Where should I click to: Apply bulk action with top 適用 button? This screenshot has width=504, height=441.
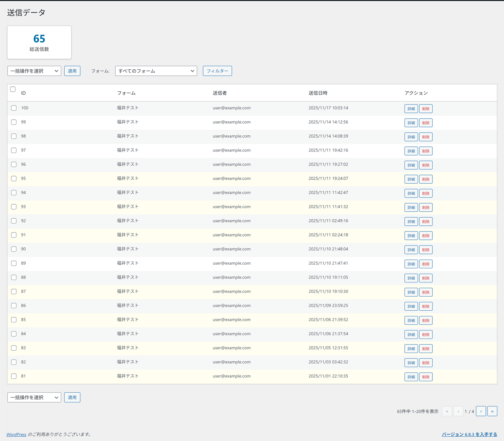point(72,71)
